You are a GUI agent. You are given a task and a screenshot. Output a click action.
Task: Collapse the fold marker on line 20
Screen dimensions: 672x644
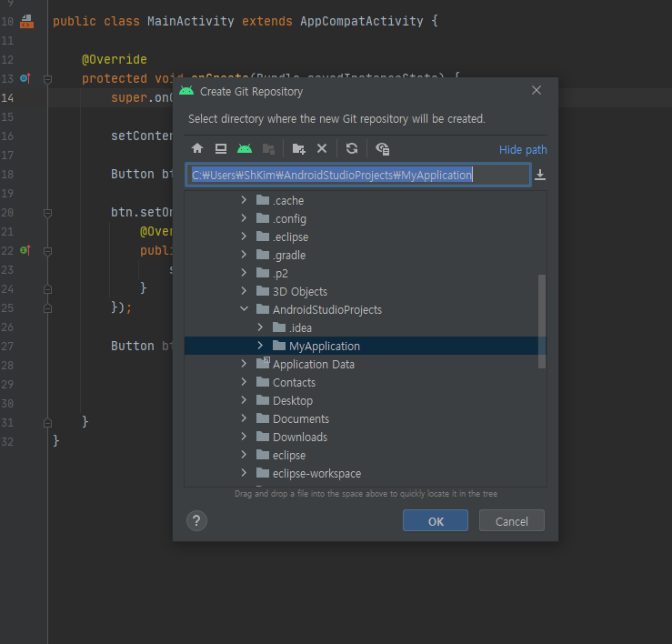coord(47,213)
